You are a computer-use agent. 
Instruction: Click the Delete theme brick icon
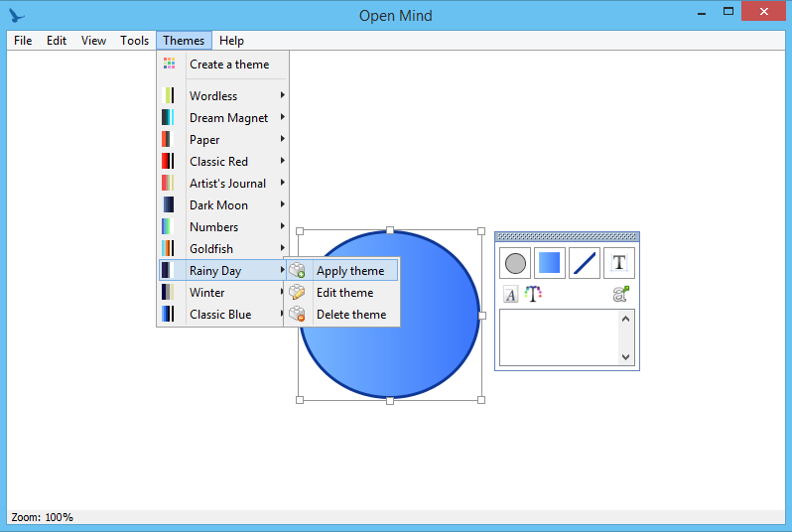tap(297, 314)
